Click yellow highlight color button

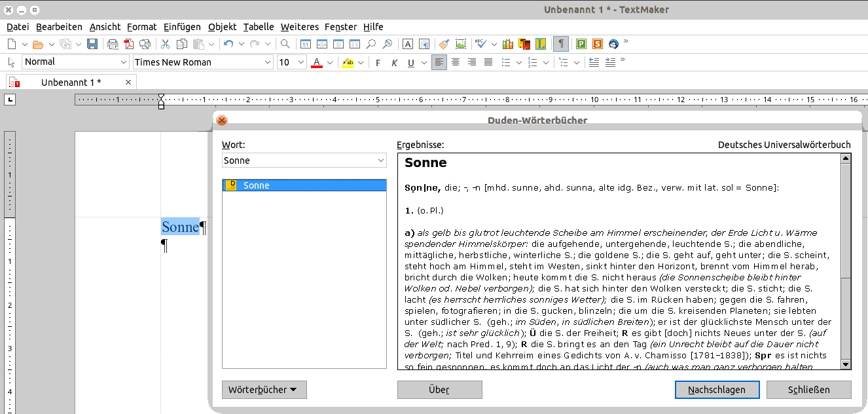pyautogui.click(x=348, y=63)
